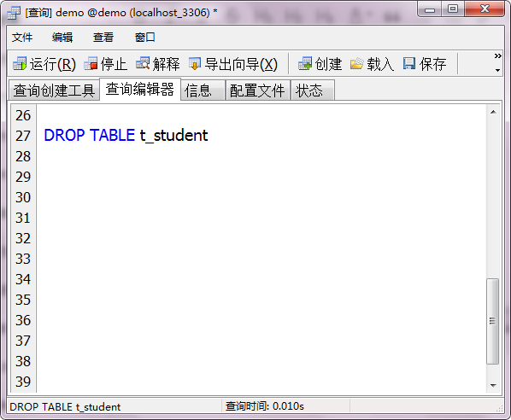This screenshot has width=511, height=420.
Task: Switch to the 查询创建工具 tab
Action: pyautogui.click(x=54, y=90)
